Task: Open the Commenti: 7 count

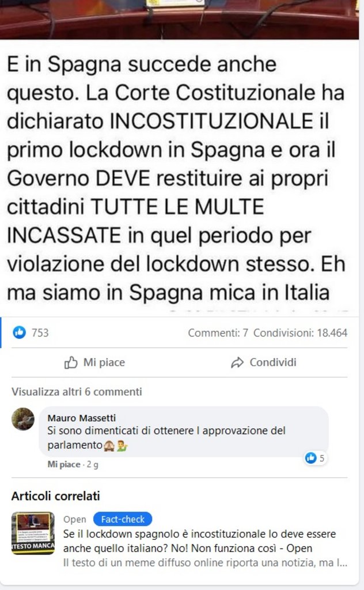Action: click(218, 332)
